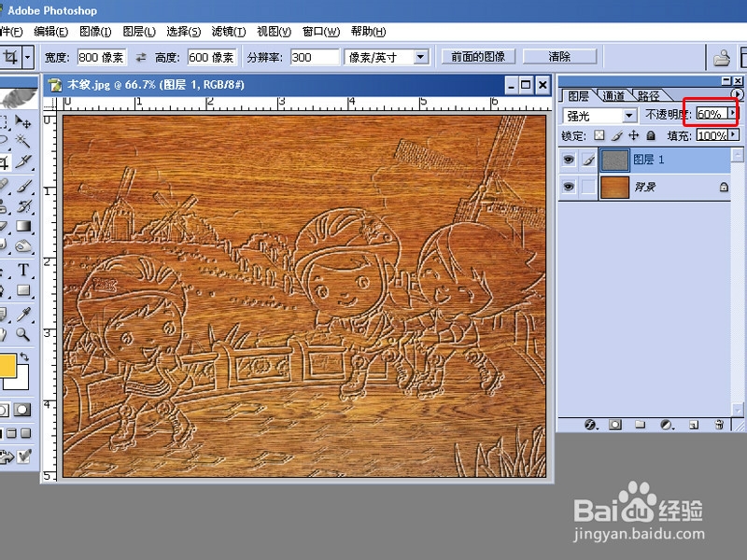The height and width of the screenshot is (560, 747).
Task: Click the 分辨率 300 field
Action: click(315, 57)
